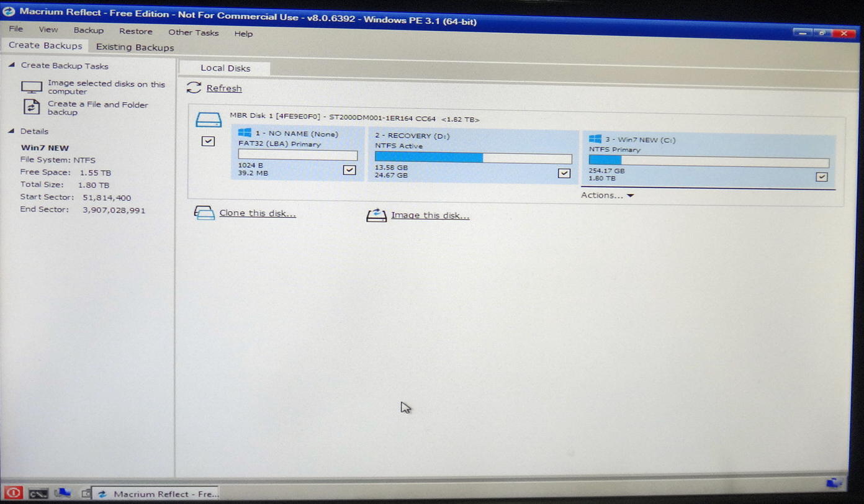Click the Windows logo on Win7 NEW partition
This screenshot has width=864, height=504.
[x=595, y=139]
